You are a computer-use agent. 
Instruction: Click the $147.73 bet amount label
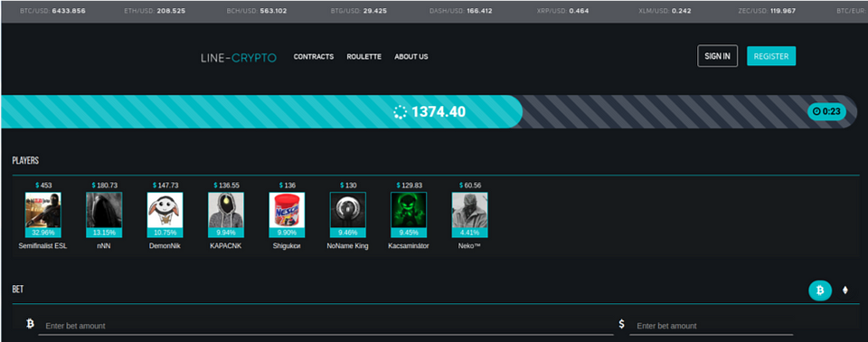pos(165,185)
